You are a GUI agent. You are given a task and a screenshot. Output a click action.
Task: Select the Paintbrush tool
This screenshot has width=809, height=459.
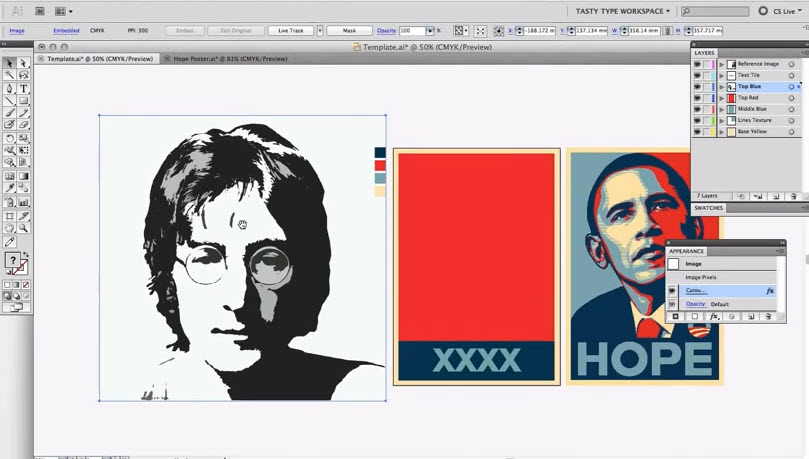tap(9, 112)
